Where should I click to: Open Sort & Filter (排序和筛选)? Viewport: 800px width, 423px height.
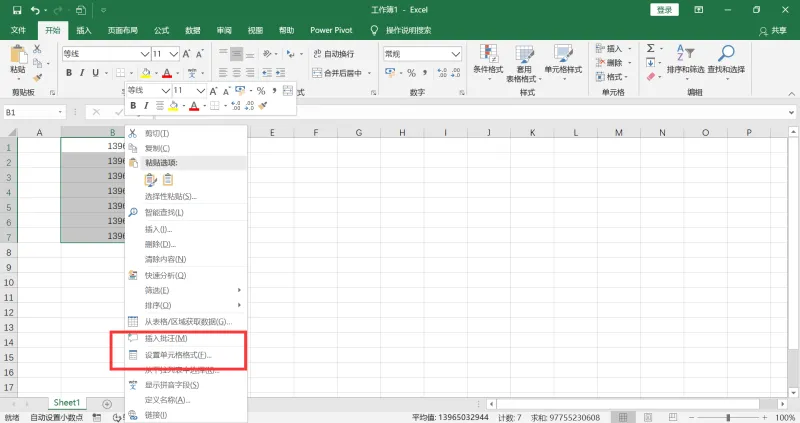[x=686, y=62]
